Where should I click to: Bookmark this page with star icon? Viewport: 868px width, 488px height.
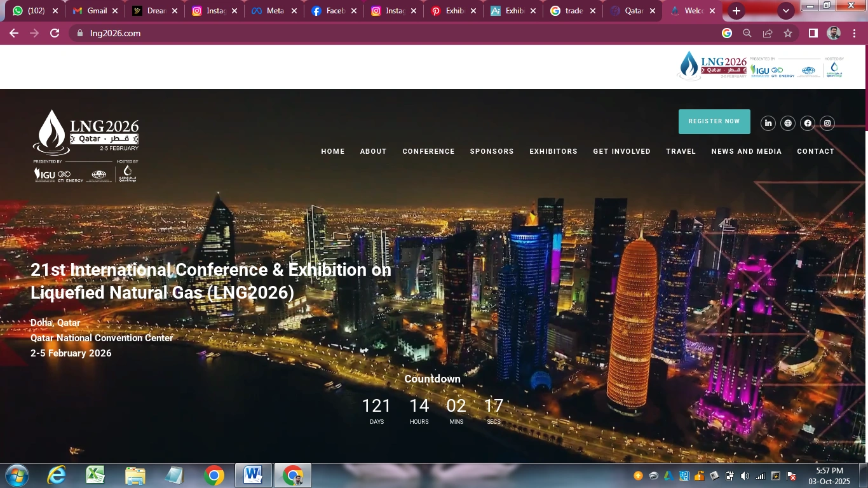(x=788, y=33)
